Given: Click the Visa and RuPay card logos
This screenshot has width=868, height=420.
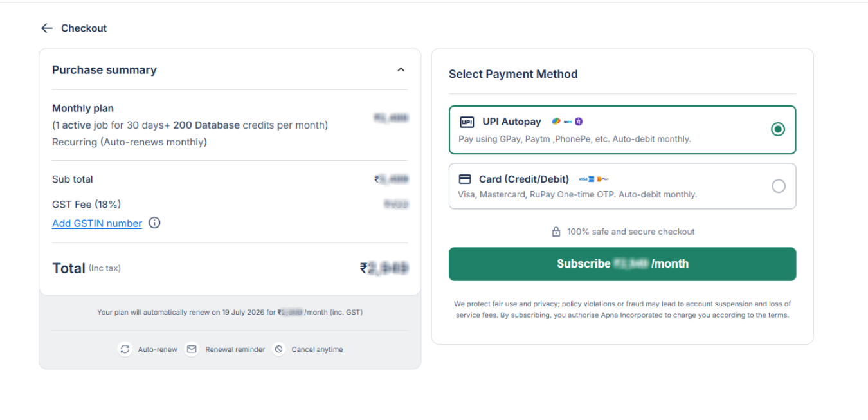Looking at the screenshot, I should pos(593,179).
